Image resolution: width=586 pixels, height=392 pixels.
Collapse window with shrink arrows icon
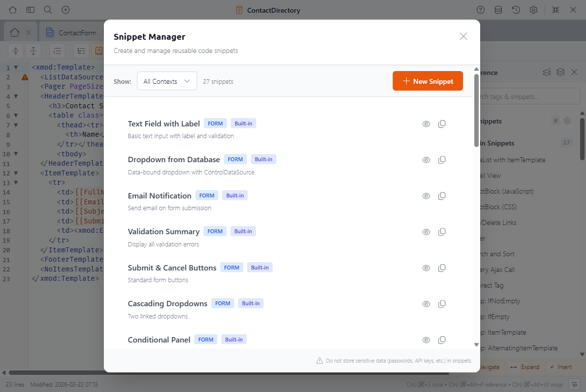click(x=556, y=10)
